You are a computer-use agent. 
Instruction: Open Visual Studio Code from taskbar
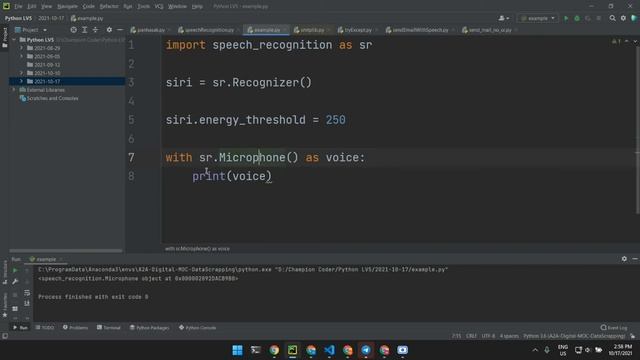[329, 350]
